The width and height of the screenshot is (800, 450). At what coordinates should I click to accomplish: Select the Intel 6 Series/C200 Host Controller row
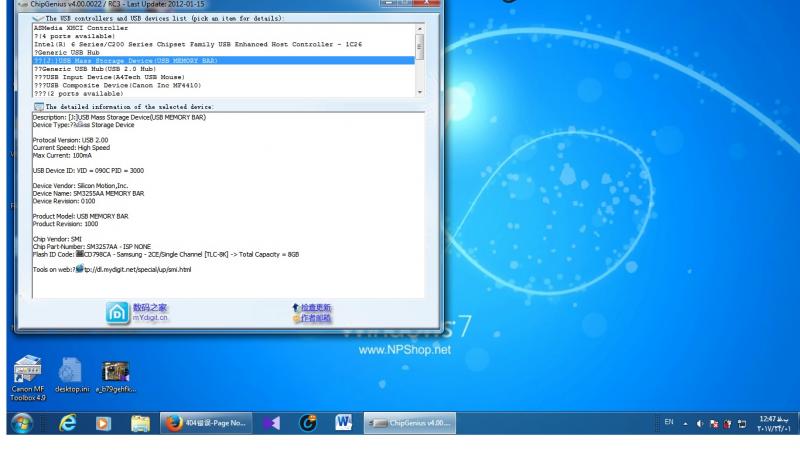223,44
